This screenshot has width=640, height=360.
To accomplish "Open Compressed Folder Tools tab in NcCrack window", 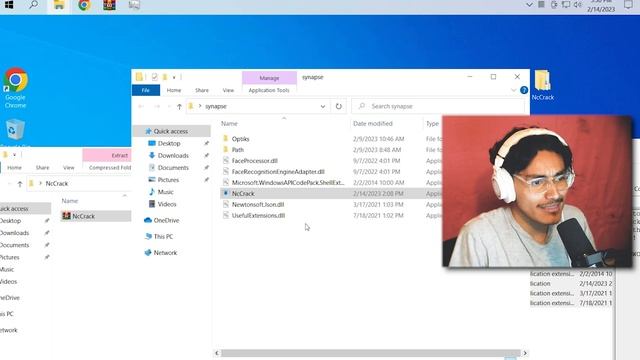I will [x=110, y=168].
